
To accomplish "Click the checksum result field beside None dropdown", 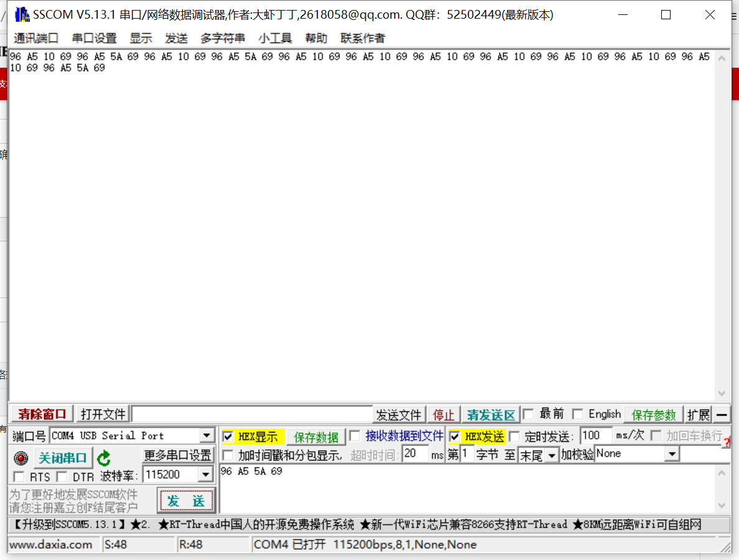I will point(705,454).
